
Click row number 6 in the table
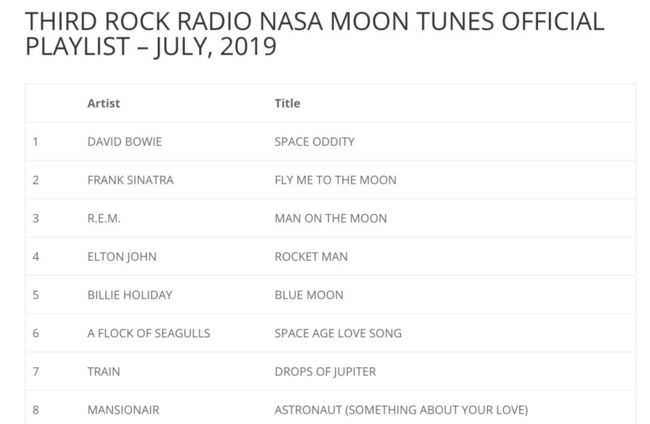click(x=36, y=333)
